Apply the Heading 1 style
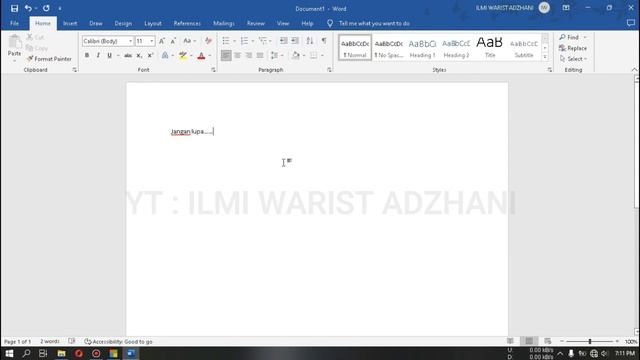 click(x=422, y=48)
